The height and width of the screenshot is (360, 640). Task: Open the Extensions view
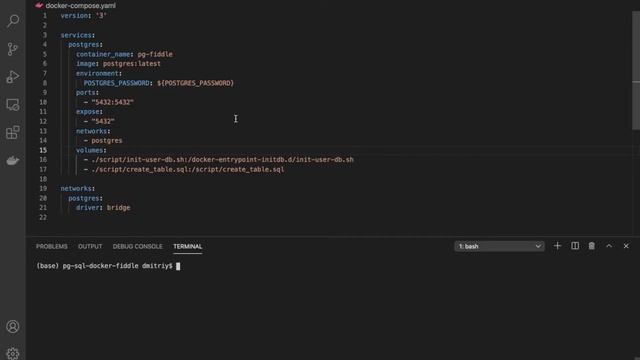[13, 132]
